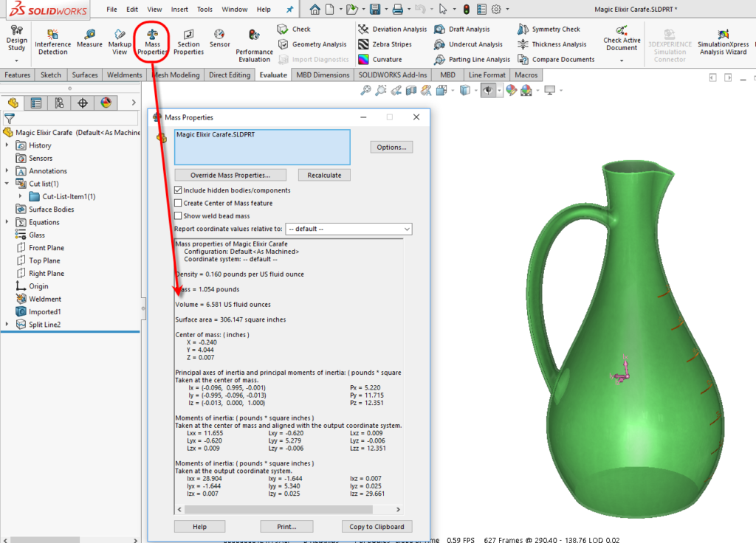Screen dimensions: 756x543
Task: Click the Print... button
Action: pos(286,527)
